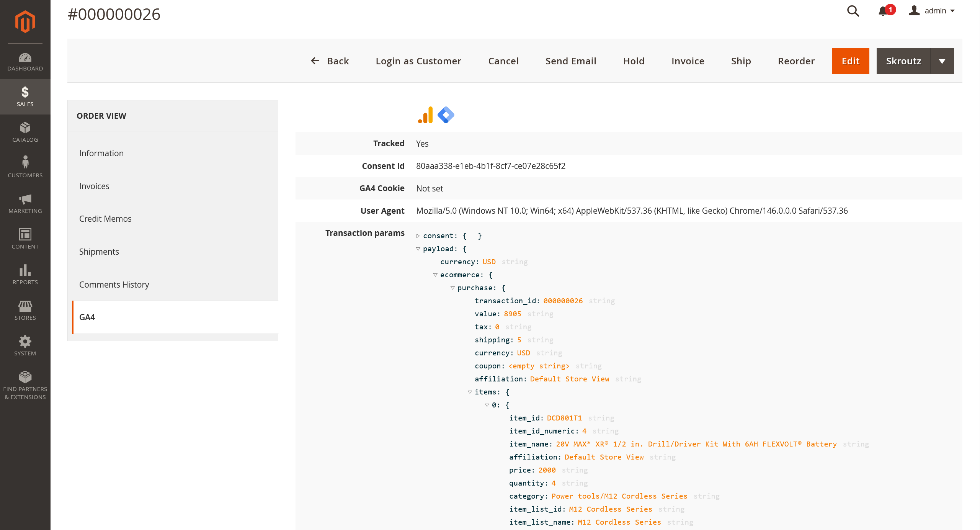Click the Google Analytics logo icon
Viewport: 980px width, 530px height.
(x=425, y=115)
